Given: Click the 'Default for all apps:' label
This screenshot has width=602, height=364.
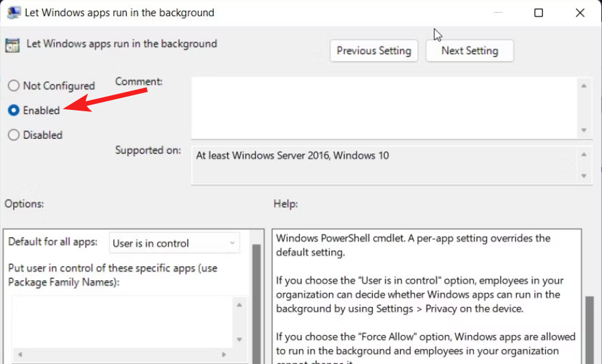Looking at the screenshot, I should click(x=52, y=242).
